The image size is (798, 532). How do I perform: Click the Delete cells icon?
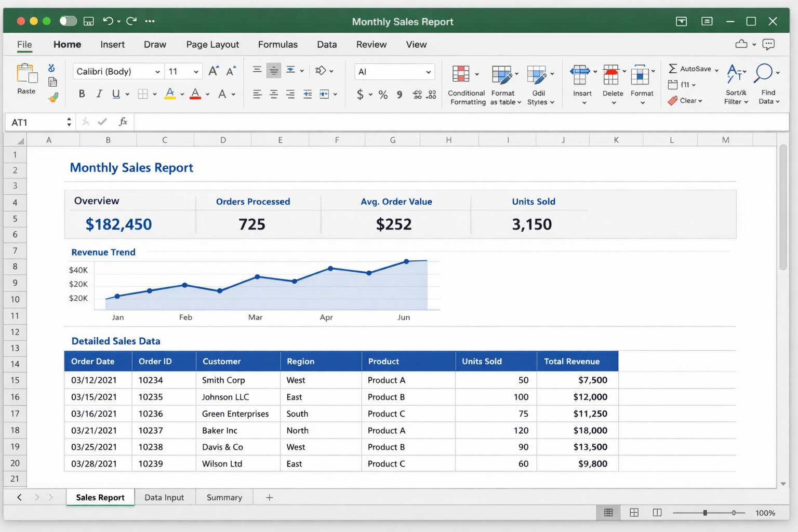pos(611,75)
